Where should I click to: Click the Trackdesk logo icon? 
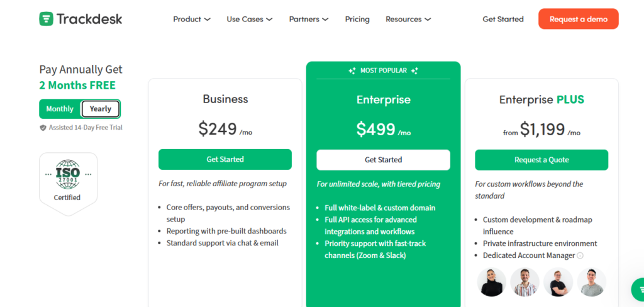point(46,19)
